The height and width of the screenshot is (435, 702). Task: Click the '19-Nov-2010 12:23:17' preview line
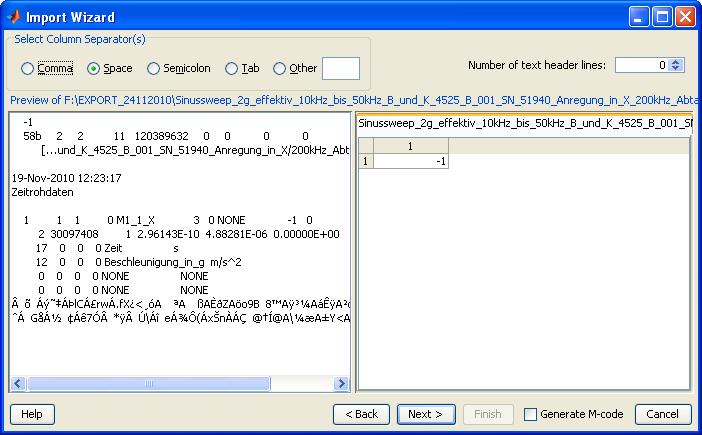66,178
